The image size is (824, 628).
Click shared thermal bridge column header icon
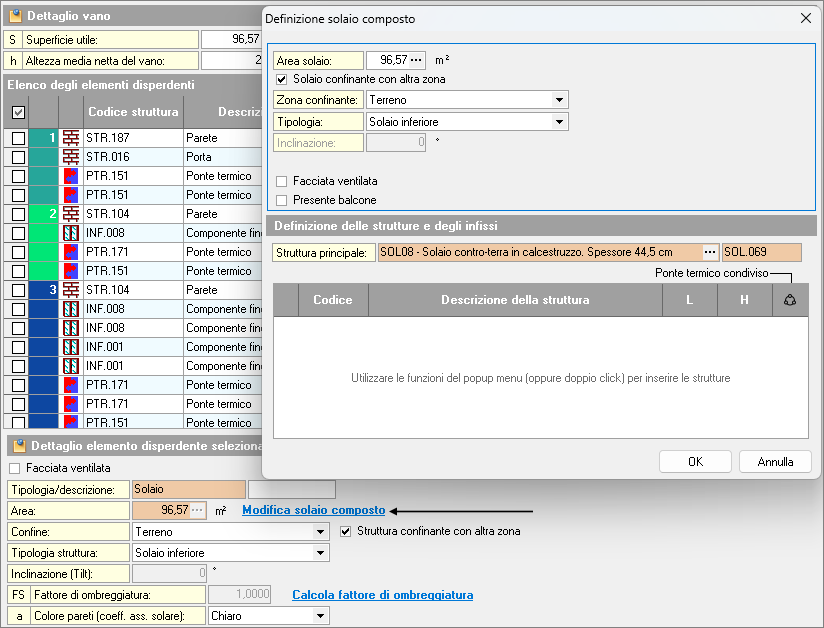(790, 300)
